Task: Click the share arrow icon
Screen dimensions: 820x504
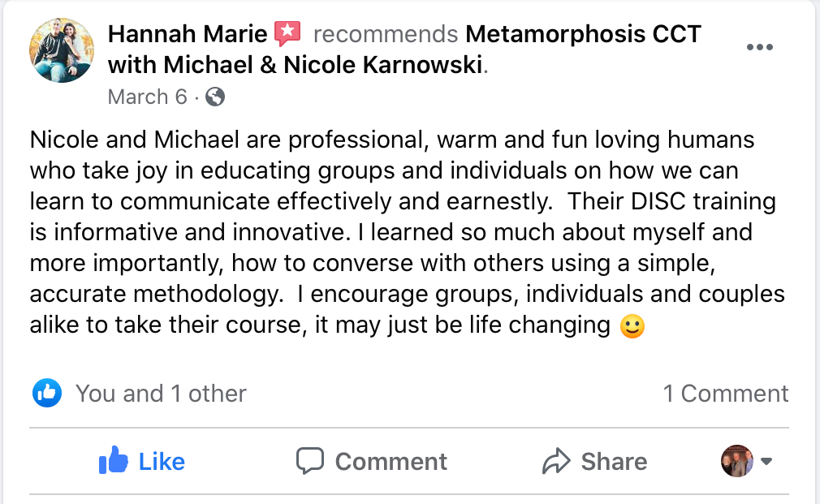Action: [x=556, y=461]
